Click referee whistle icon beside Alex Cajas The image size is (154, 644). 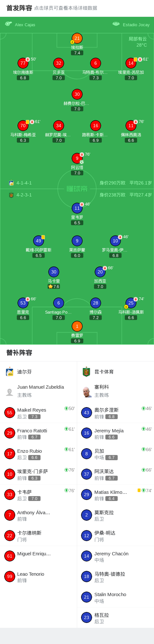click(x=8, y=24)
